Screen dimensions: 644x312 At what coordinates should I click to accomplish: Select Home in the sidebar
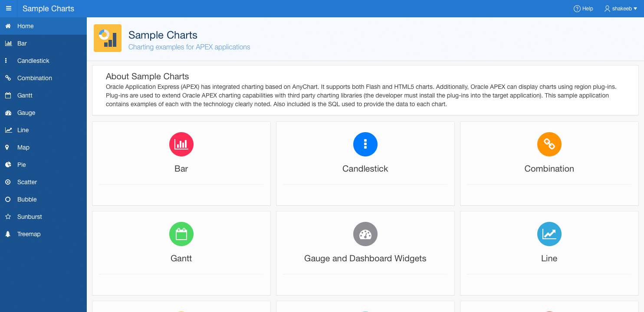25,26
